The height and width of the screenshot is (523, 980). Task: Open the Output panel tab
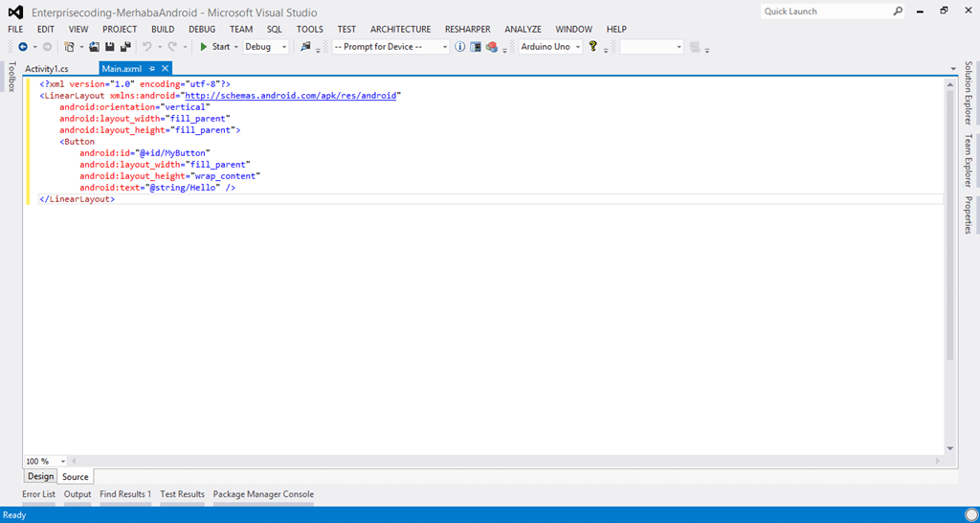(x=78, y=494)
